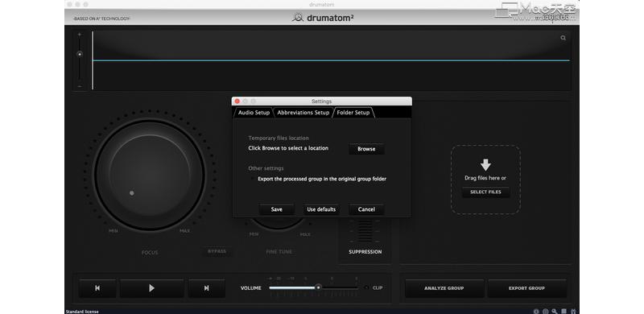Click Browse to choose temporary files location
The image size is (644, 314).
(366, 149)
